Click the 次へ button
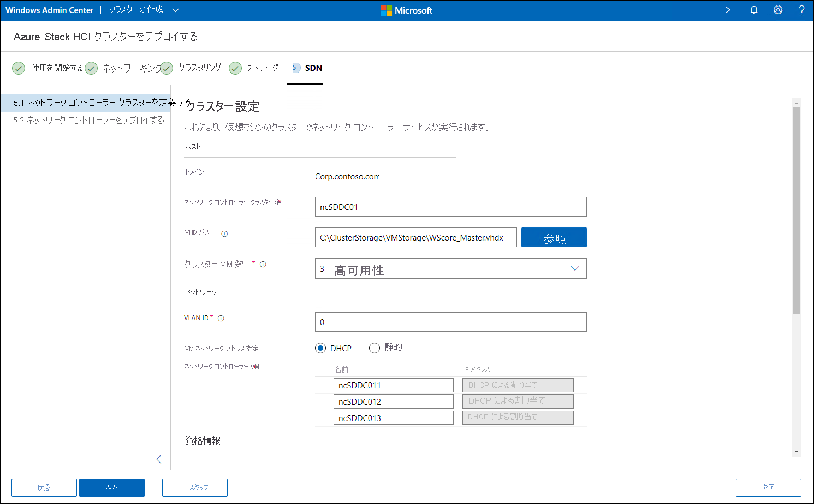Screen dimensions: 814x504 click(x=112, y=488)
